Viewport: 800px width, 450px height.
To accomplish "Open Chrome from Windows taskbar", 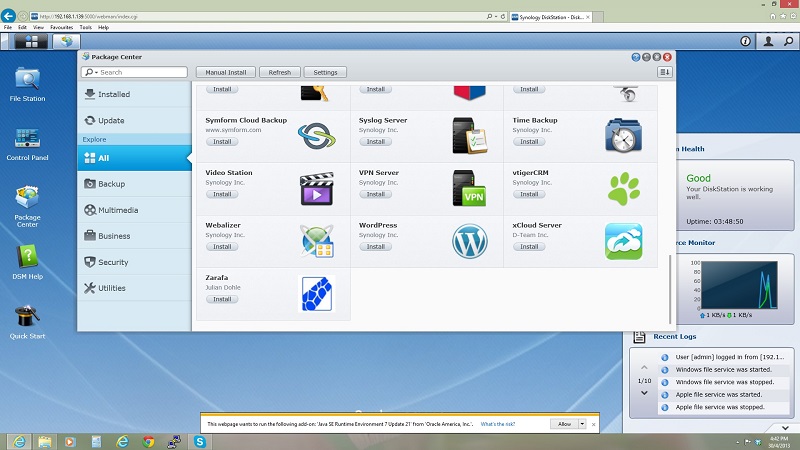I will point(148,441).
